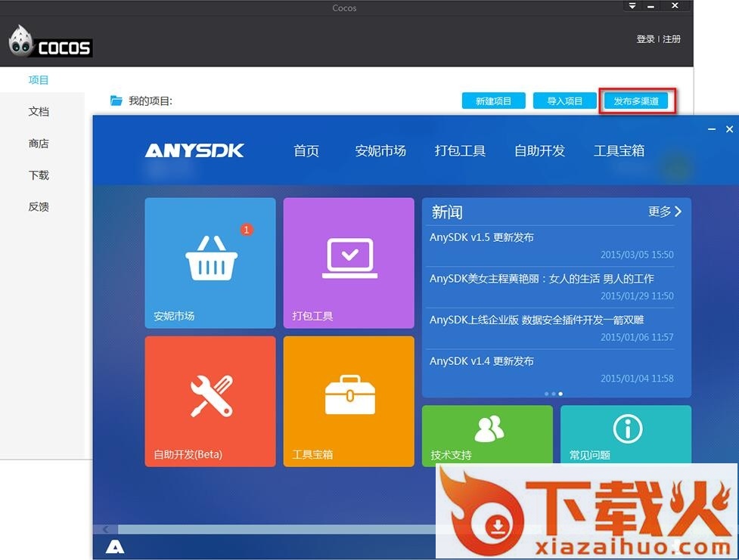Click the blue folder icon beside 我的项目
Screen dimensions: 739x560
116,101
